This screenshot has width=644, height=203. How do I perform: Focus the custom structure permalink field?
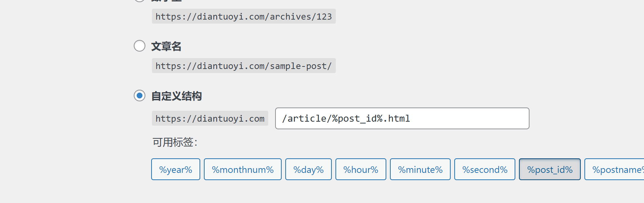402,118
